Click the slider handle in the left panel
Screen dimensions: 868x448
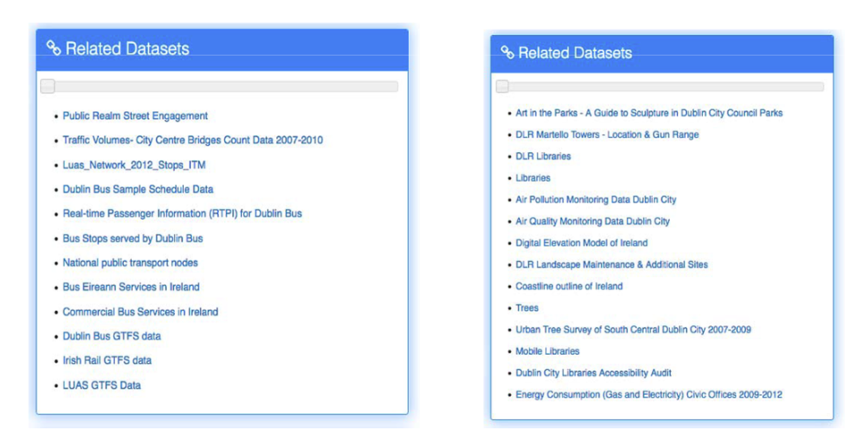pos(48,86)
